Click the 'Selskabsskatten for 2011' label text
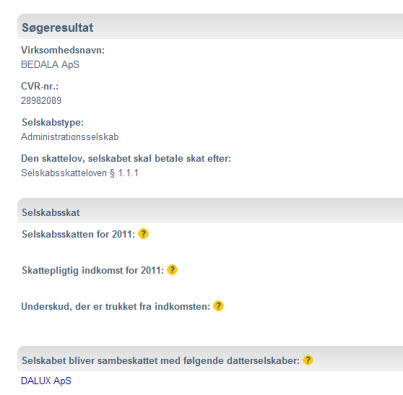 pyautogui.click(x=78, y=234)
